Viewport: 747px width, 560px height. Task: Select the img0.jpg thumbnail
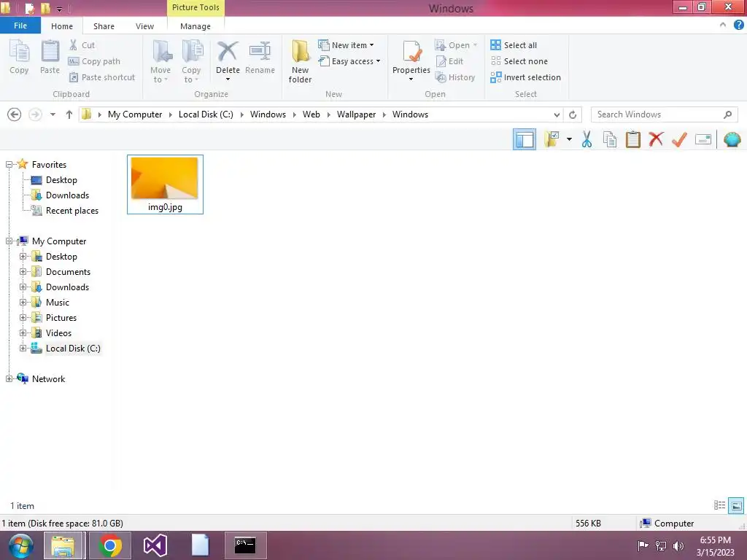point(165,184)
